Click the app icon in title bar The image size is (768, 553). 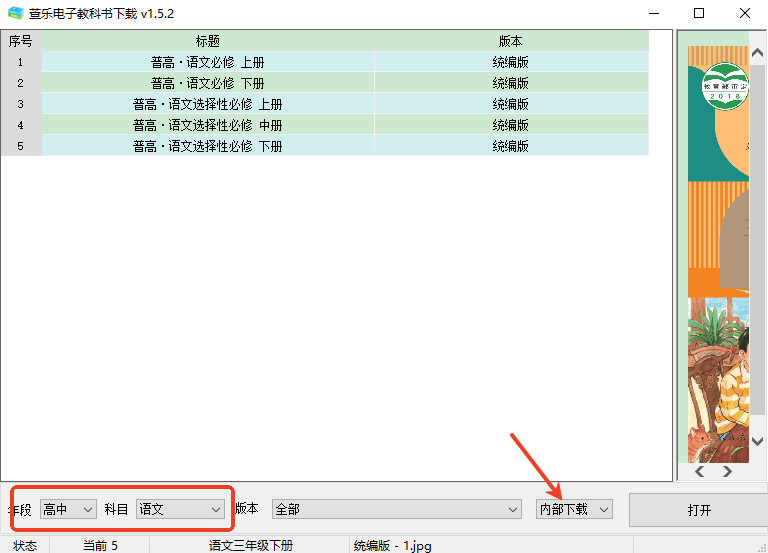16,13
